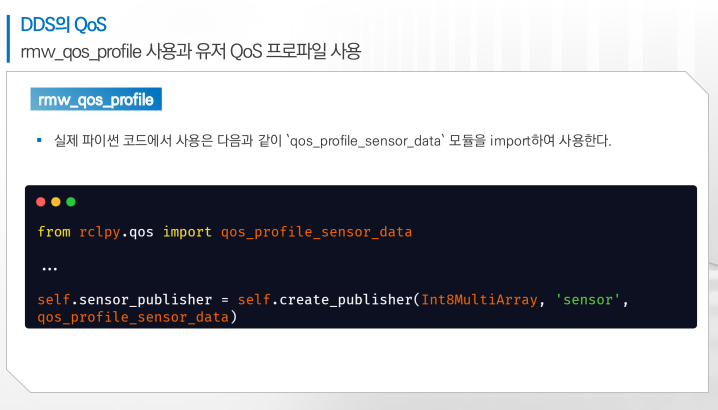Click the 'sensor' string in the code

587,300
